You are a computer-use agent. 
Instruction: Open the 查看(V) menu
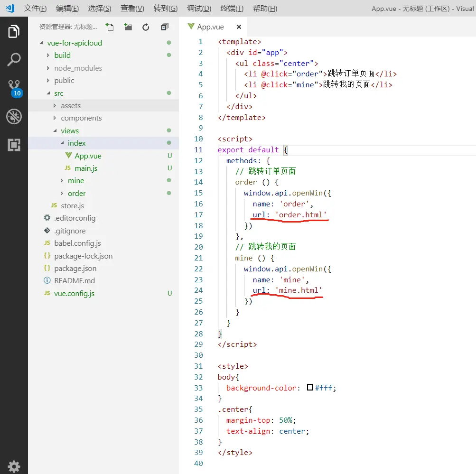click(x=132, y=8)
